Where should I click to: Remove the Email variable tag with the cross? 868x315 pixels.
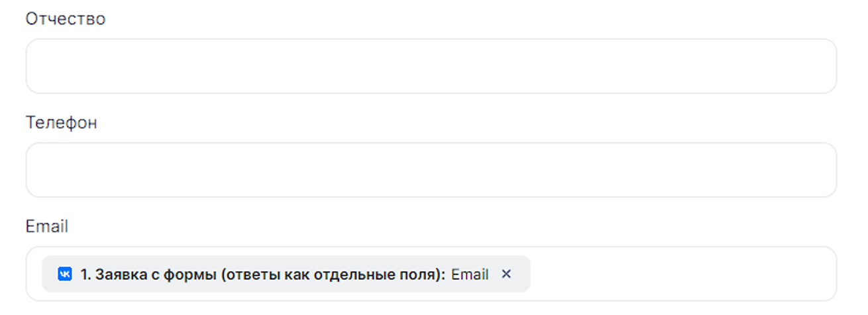click(x=506, y=274)
